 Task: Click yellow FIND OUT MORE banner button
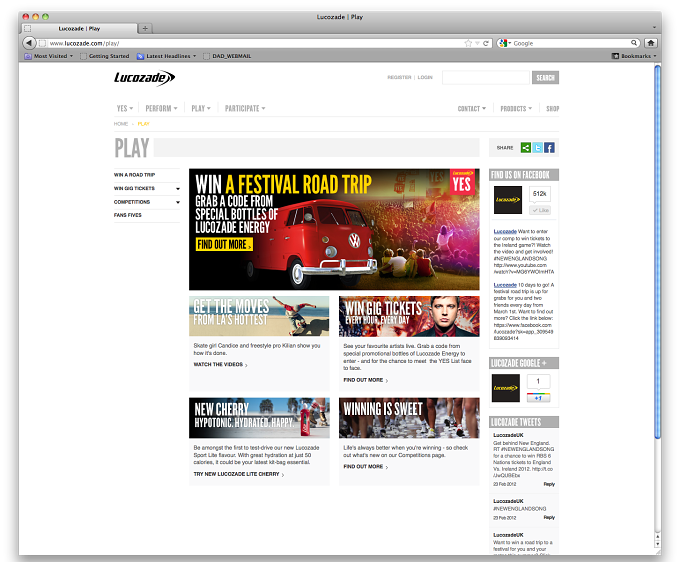click(224, 245)
